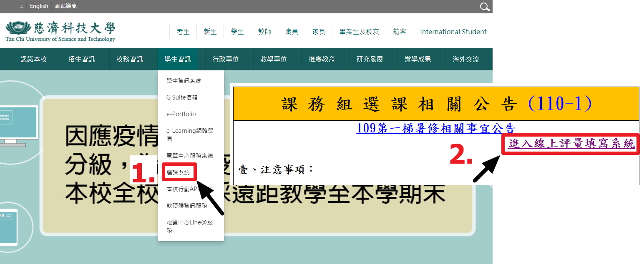Open the International Student link
Image resolution: width=644 pixels, height=264 pixels.
453,32
